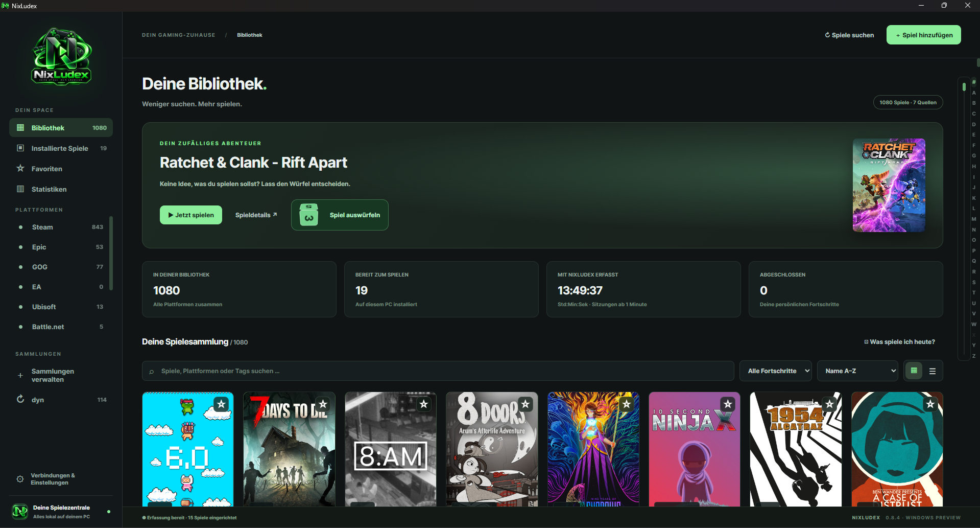Viewport: 980px width, 528px height.
Task: Toggle favorite star on 8 Doors card
Action: click(x=525, y=404)
